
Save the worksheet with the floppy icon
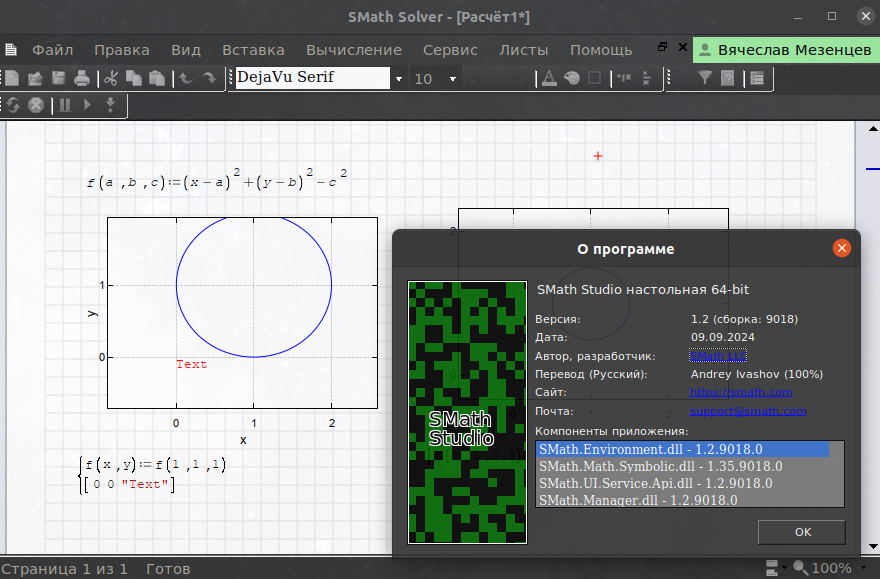(x=59, y=78)
